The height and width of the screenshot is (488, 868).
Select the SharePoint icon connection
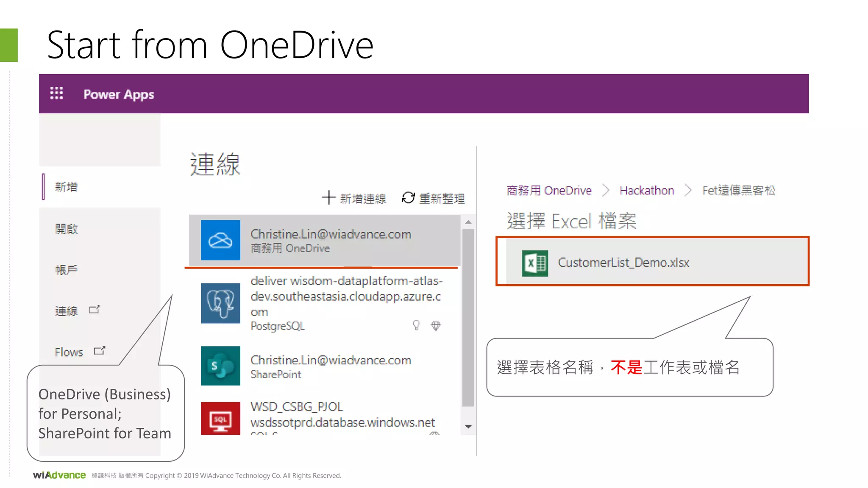point(220,366)
